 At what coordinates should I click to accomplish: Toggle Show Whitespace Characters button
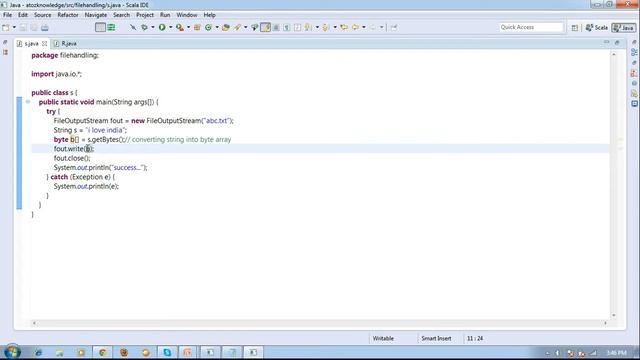click(287, 27)
